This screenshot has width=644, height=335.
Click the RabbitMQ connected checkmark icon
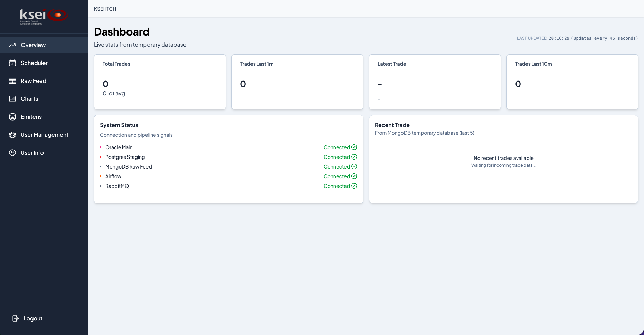tap(354, 186)
